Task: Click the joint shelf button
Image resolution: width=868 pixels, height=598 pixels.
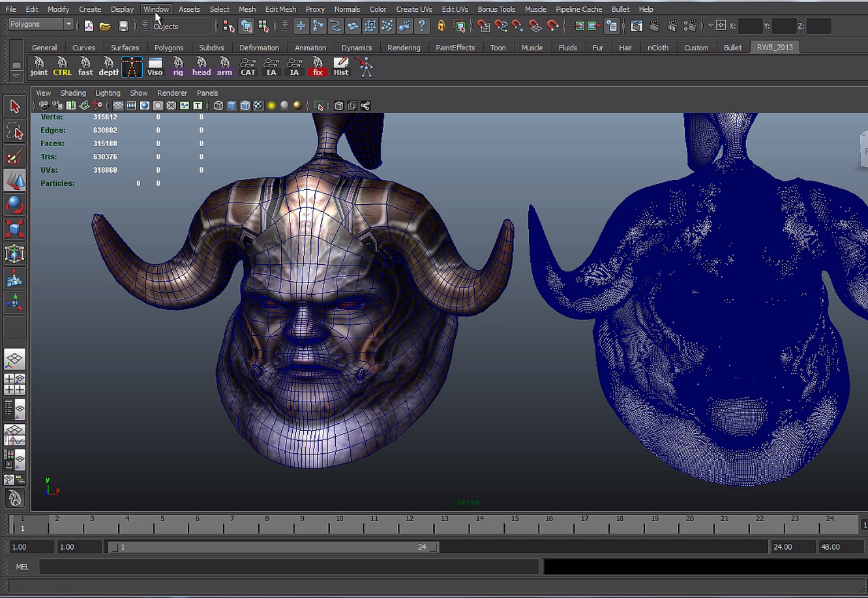Action: (x=38, y=65)
